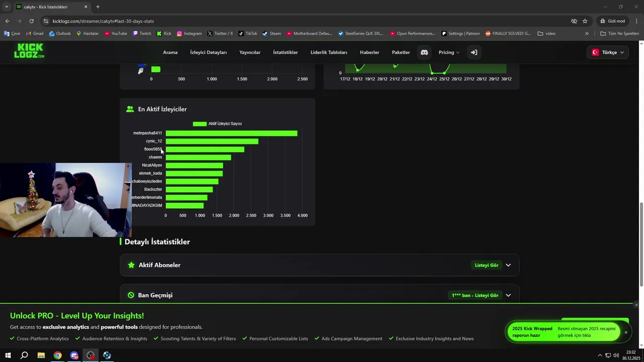Open volume control in system tray
This screenshot has width=644, height=362.
click(616, 355)
